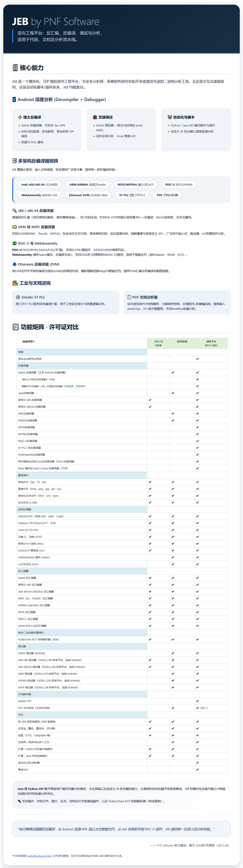243x868 pixels.
Task: Click the puzzle icon beside RISC-V 与 WebAssembly
Action: click(x=15, y=243)
